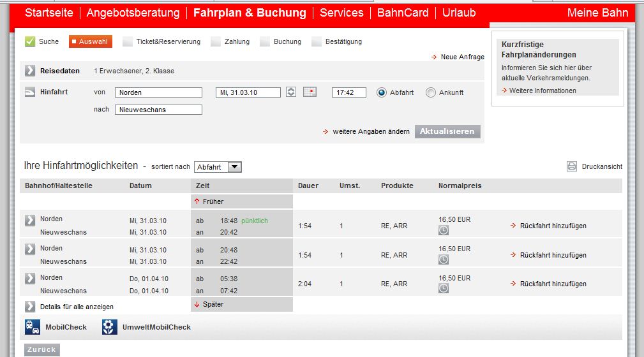This screenshot has width=644, height=357.
Task: Open MobilCheck icon
Action: click(x=33, y=327)
